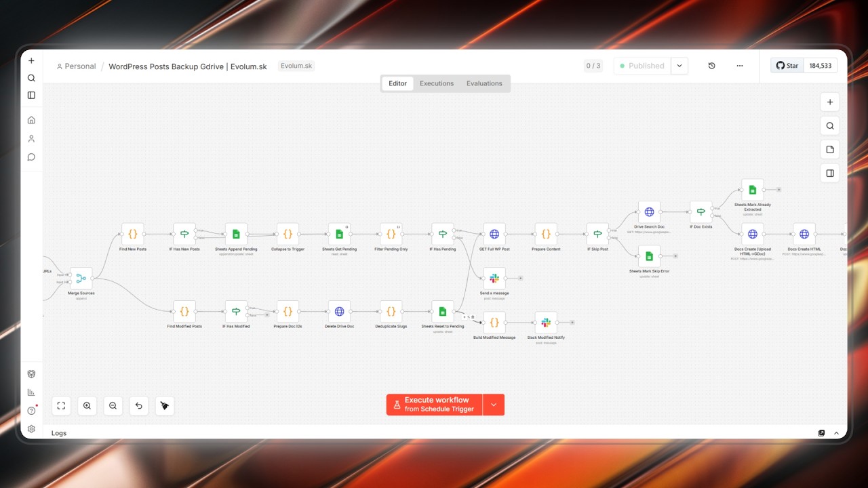
Task: Open the chat bubble sidebar icon
Action: click(x=31, y=157)
